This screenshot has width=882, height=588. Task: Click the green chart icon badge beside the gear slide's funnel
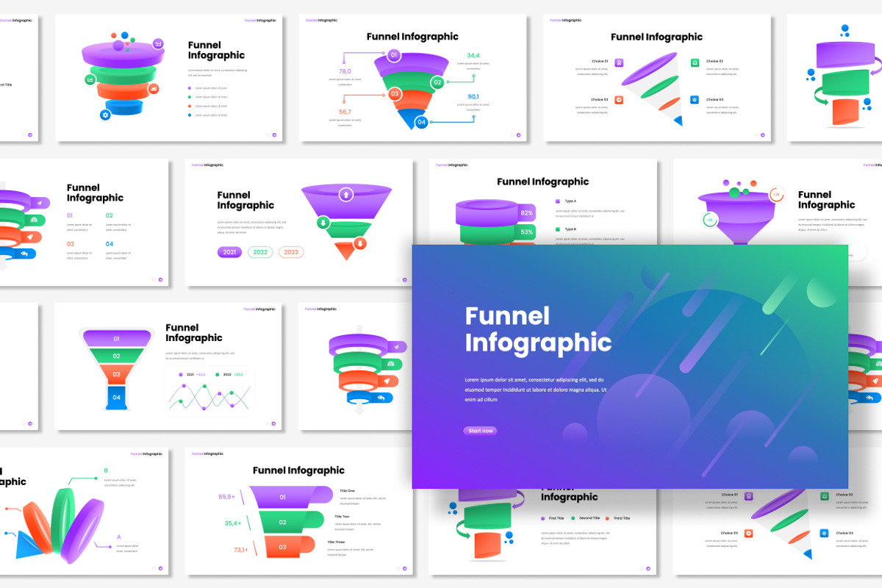click(90, 79)
